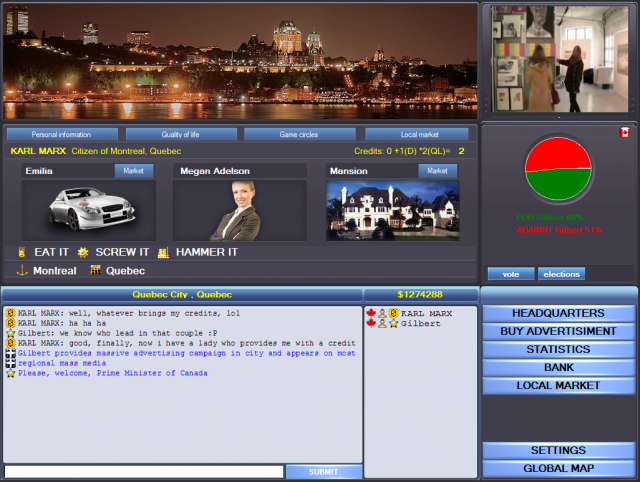Viewport: 640px width, 482px height.
Task: Open the Personal information tab
Action: pos(62,134)
